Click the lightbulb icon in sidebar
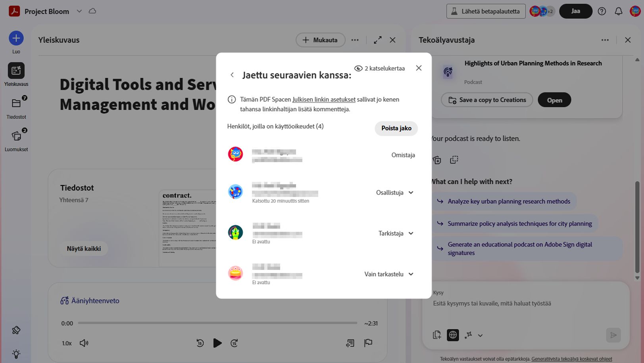644x363 pixels. pos(16,354)
